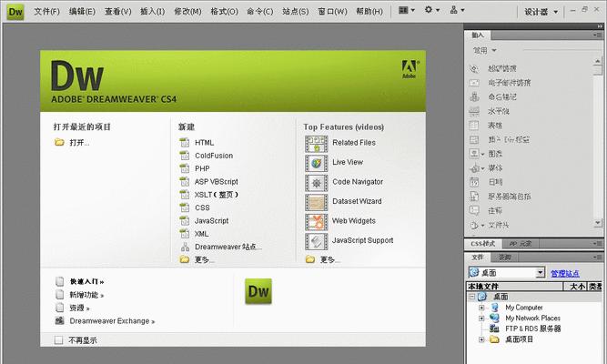The width and height of the screenshot is (607, 364).
Task: Insert a comment (注释) from the Insert panel
Action: click(495, 210)
